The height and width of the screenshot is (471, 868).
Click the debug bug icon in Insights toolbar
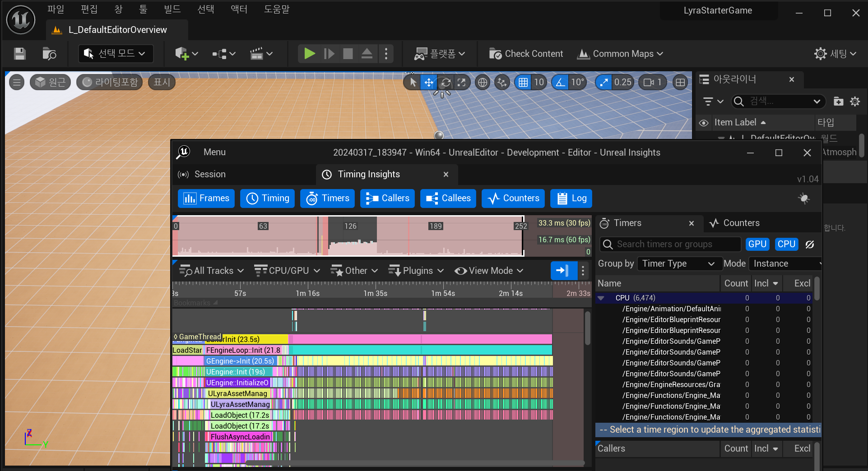[804, 199]
